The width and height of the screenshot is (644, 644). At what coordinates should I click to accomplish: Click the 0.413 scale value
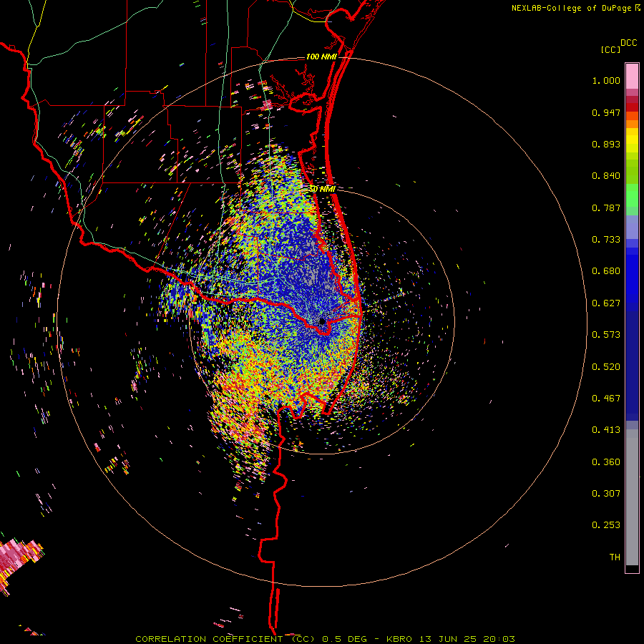606,430
